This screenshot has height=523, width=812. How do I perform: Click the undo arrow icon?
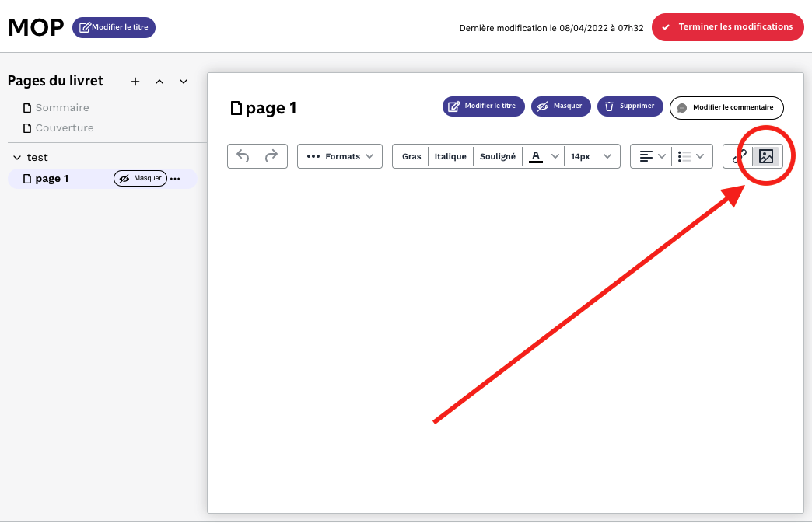[x=243, y=156]
